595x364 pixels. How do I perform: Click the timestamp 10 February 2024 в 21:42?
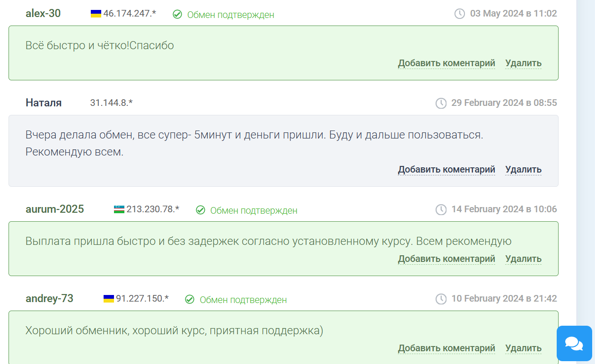504,298
